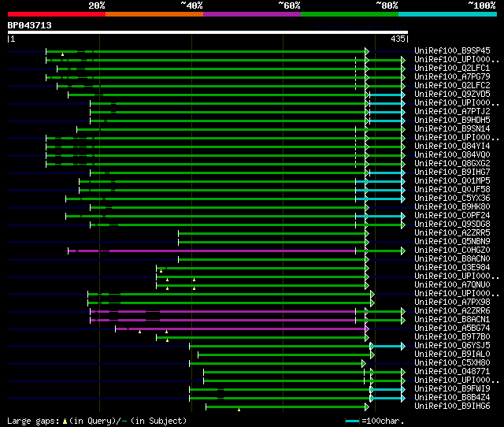Screen dimensions: 504x427
Task: Select subject label UniRef100_B8ACN1
Action: coord(452,320)
